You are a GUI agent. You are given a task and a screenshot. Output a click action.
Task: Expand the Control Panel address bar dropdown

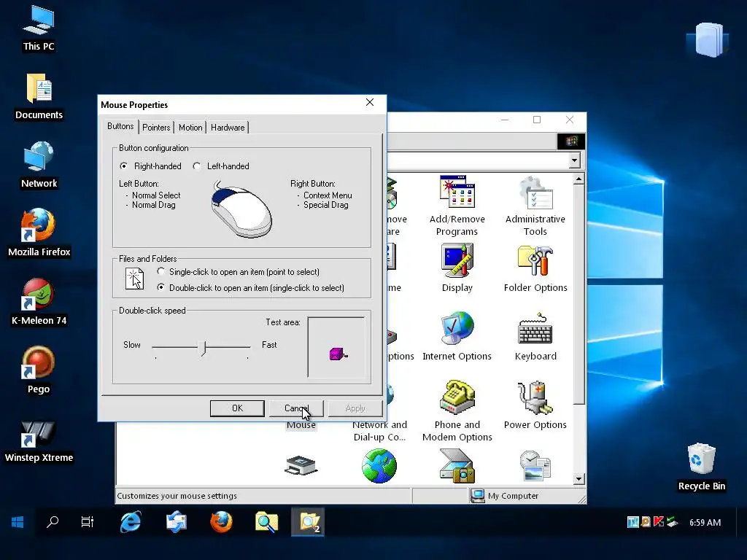click(x=574, y=160)
